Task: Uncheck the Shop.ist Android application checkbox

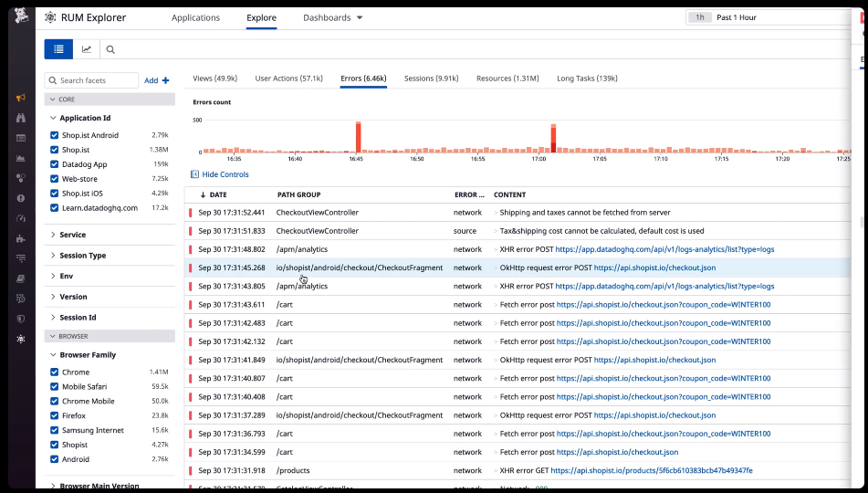Action: tap(55, 135)
